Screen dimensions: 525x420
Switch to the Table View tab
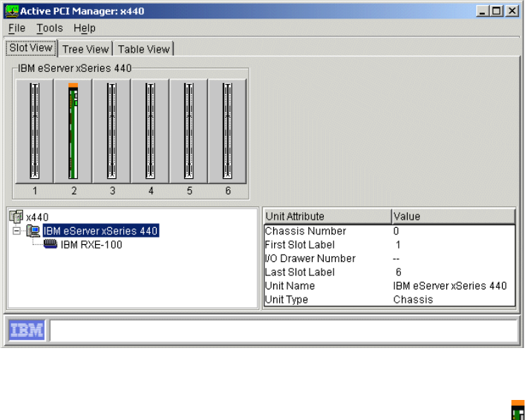[x=143, y=49]
